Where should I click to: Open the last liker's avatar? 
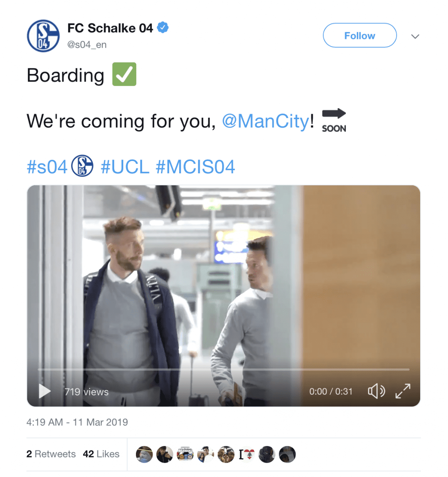(287, 454)
